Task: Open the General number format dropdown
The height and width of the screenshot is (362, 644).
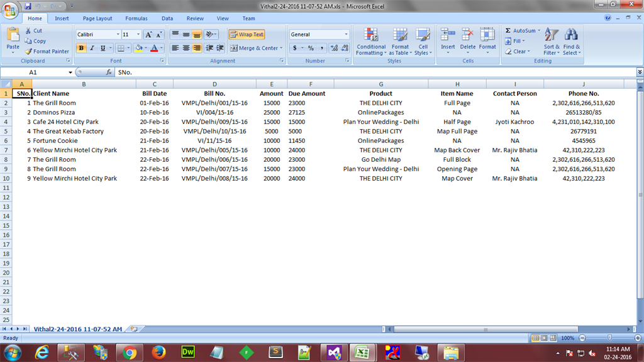Action: click(x=346, y=35)
